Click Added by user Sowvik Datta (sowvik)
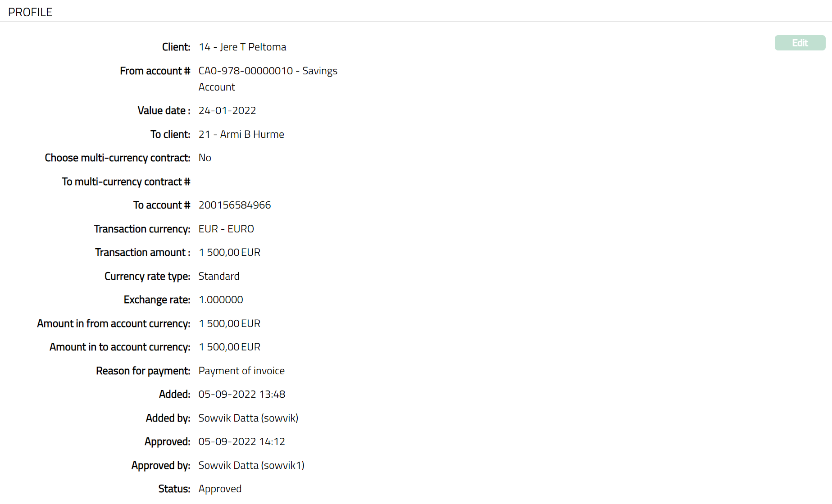The height and width of the screenshot is (504, 832). 248,418
